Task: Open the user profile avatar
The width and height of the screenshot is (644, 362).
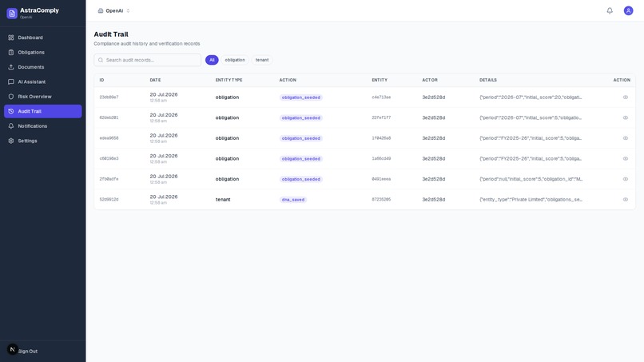Action: click(x=628, y=10)
